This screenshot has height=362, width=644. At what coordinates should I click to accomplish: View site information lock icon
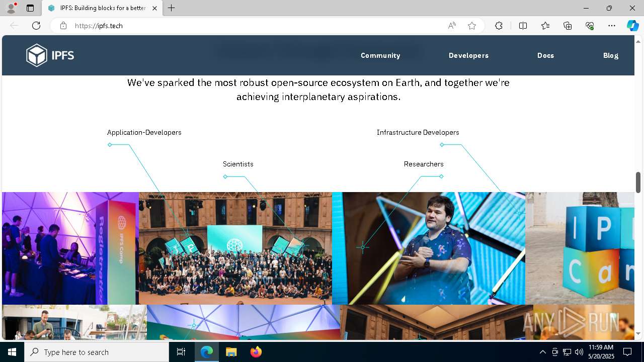pyautogui.click(x=63, y=26)
